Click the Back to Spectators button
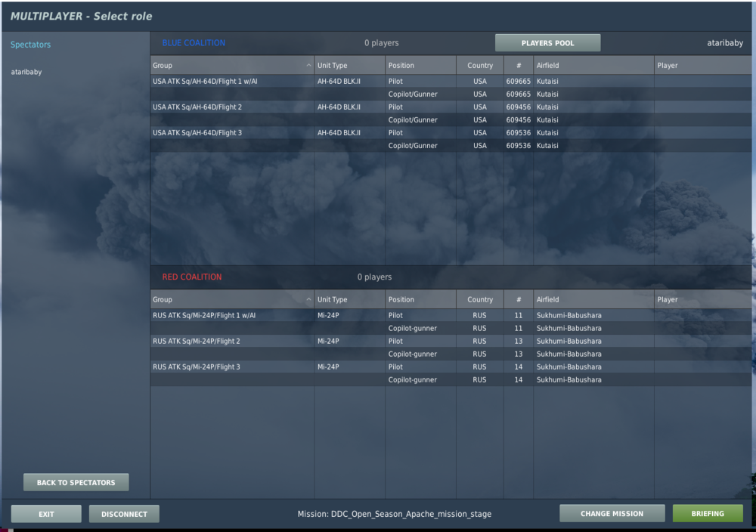This screenshot has width=756, height=532. tap(76, 482)
